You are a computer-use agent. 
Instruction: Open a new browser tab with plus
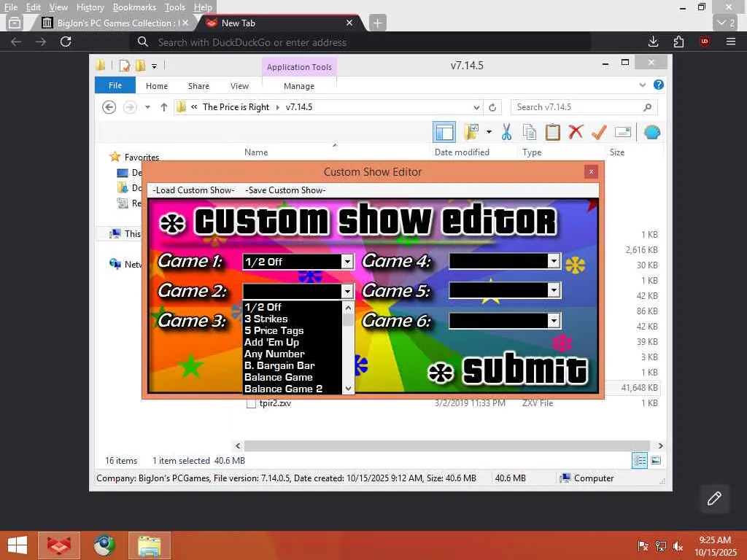click(377, 23)
